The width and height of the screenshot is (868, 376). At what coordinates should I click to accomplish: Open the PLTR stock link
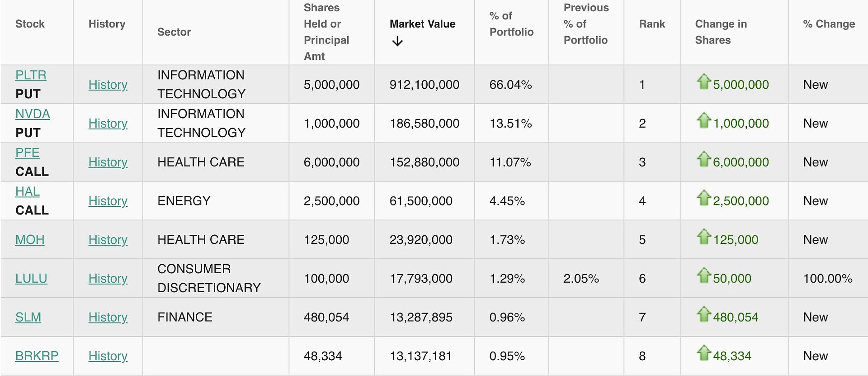point(31,75)
